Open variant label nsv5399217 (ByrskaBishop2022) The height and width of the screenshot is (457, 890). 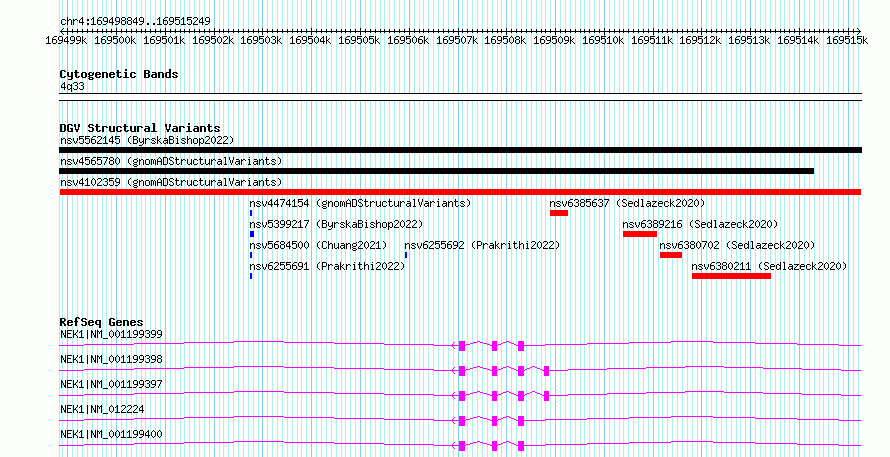(x=336, y=224)
